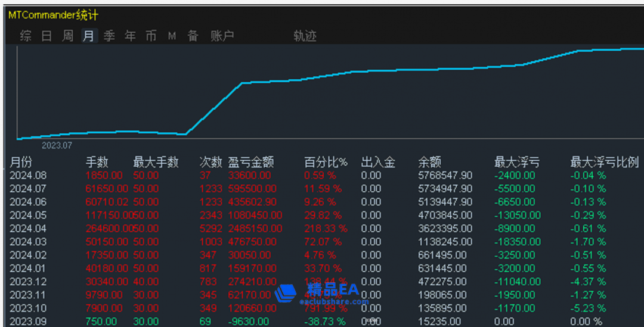Click the 盈亏金额 column header
The image size is (644, 327).
coord(251,163)
